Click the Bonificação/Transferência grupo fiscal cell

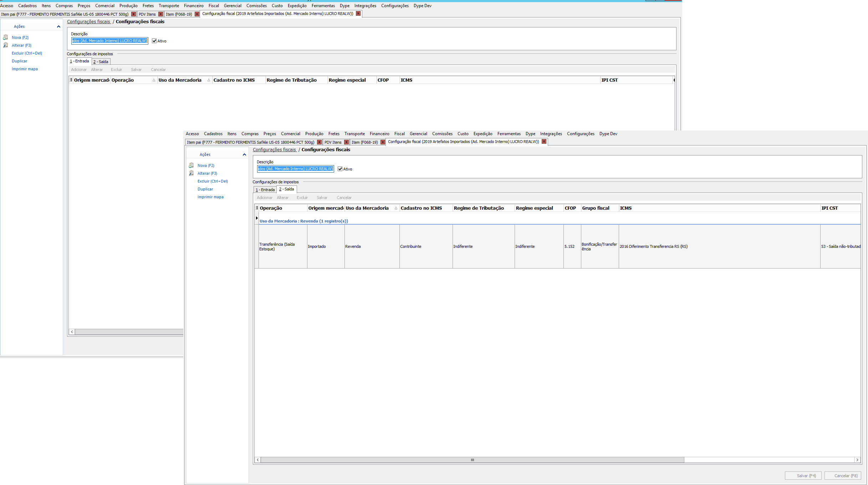[x=600, y=246]
